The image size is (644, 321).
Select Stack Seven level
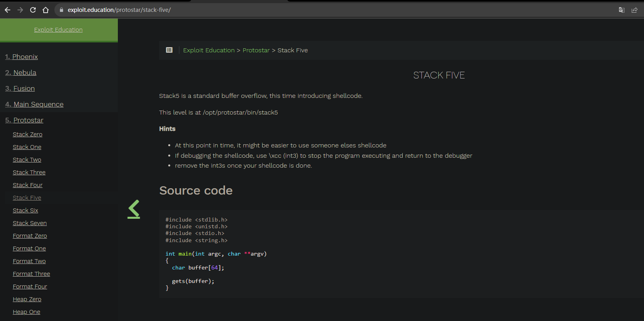(30, 223)
